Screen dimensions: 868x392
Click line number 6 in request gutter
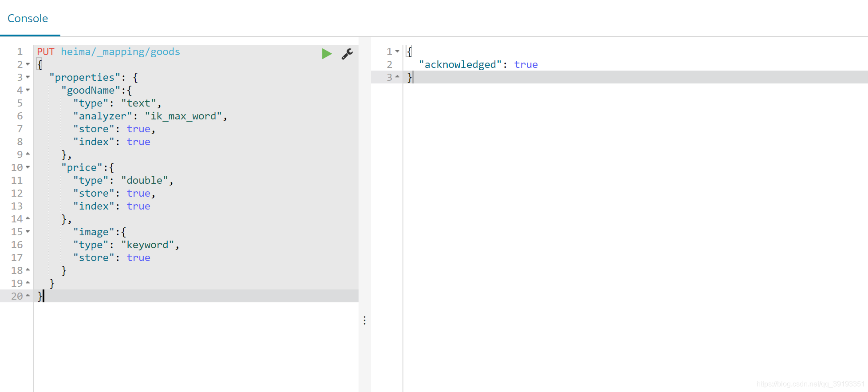20,116
